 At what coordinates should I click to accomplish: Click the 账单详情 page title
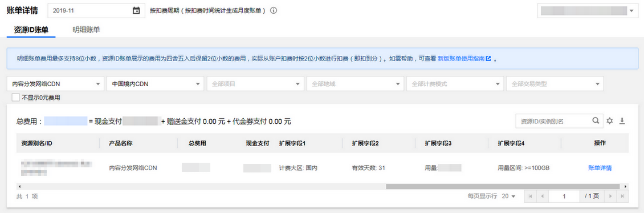22,11
